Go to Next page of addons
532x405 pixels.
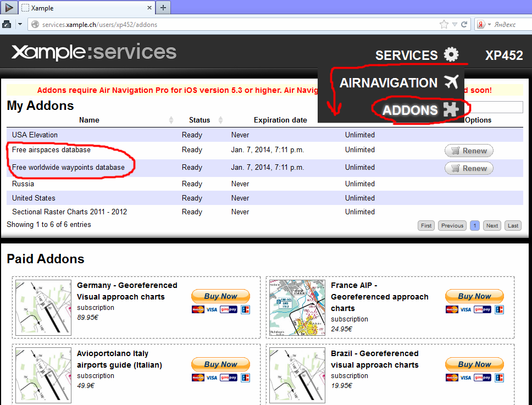492,225
